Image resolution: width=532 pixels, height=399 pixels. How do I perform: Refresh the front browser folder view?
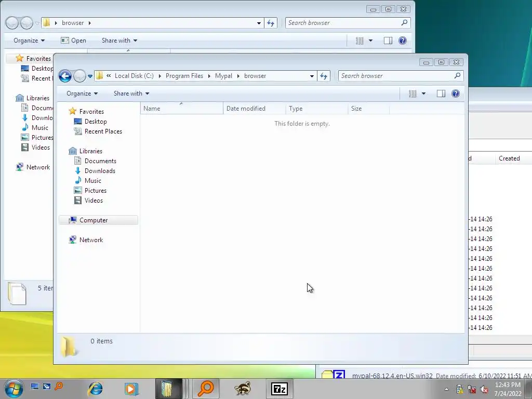coord(324,76)
